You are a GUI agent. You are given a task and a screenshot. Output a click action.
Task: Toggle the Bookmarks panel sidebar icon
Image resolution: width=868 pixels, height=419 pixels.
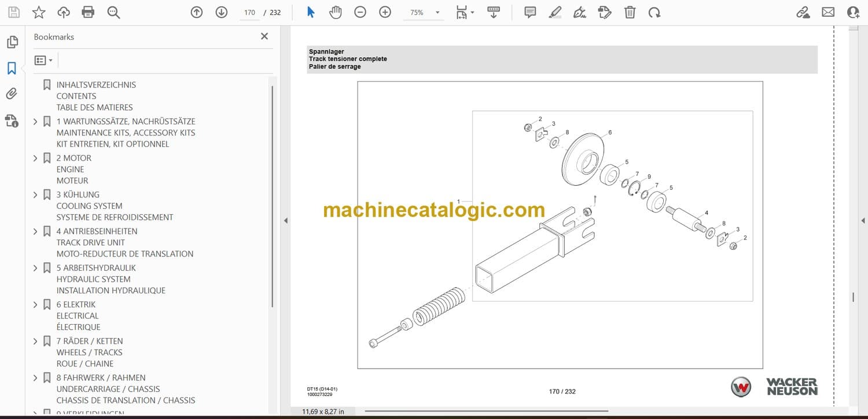[12, 68]
